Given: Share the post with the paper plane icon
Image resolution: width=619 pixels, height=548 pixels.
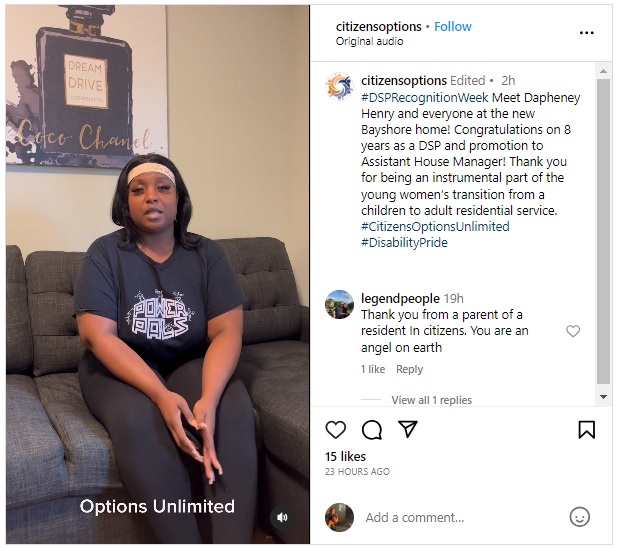Looking at the screenshot, I should (408, 429).
